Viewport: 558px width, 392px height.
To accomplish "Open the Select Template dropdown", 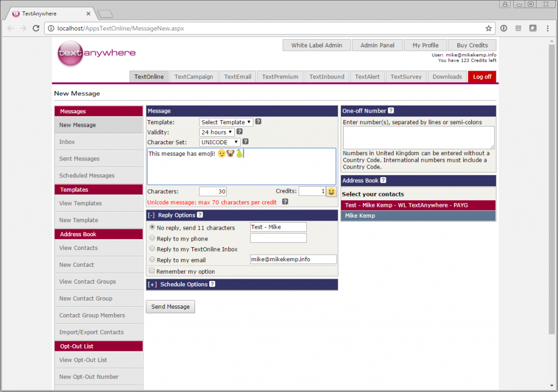I will pyautogui.click(x=226, y=122).
